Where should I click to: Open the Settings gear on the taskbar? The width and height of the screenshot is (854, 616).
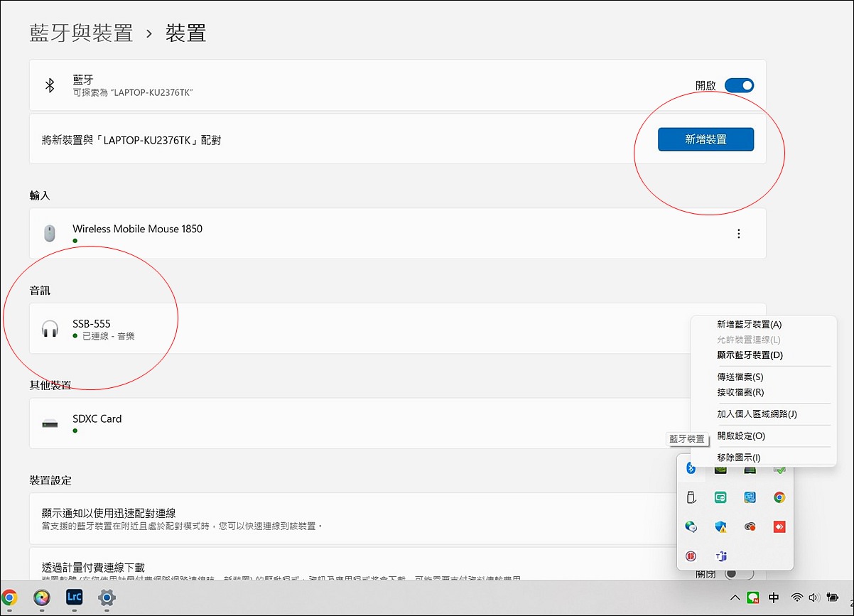107,598
